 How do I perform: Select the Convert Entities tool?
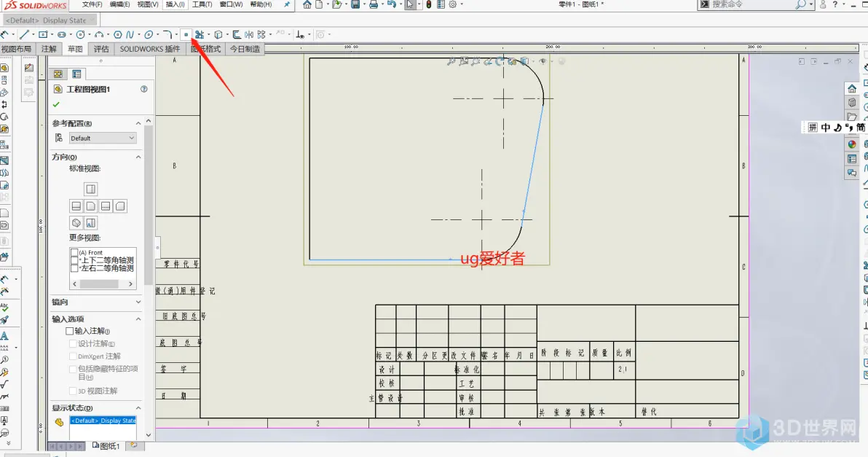click(218, 34)
